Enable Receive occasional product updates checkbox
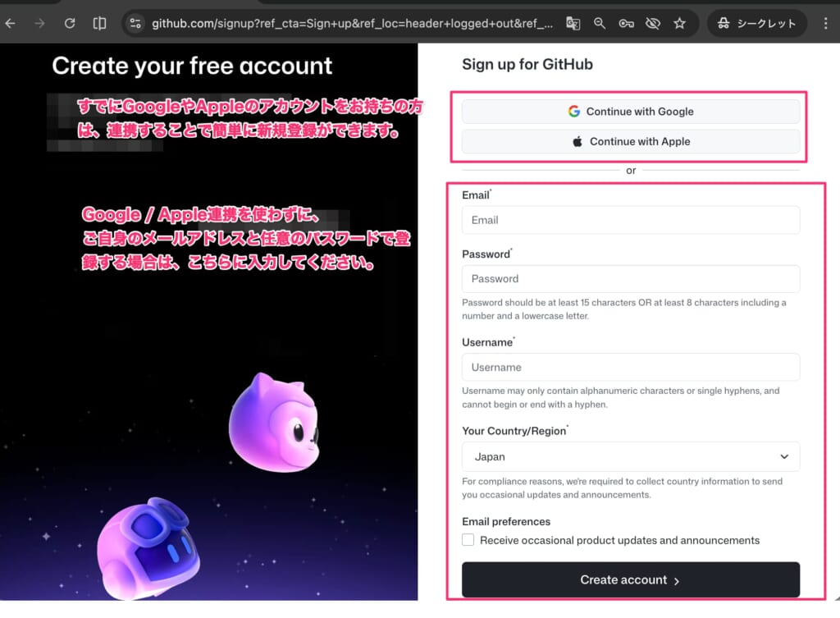The image size is (840, 618). click(468, 540)
